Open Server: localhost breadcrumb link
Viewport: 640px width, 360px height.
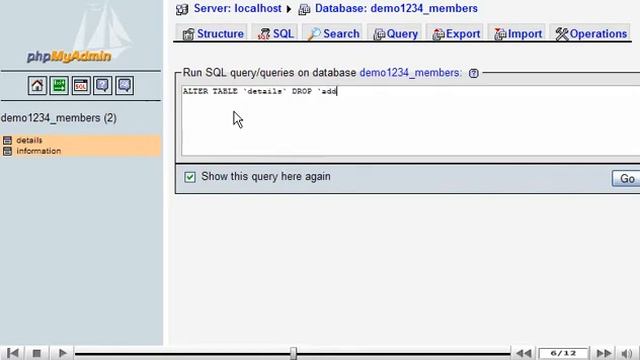click(238, 9)
